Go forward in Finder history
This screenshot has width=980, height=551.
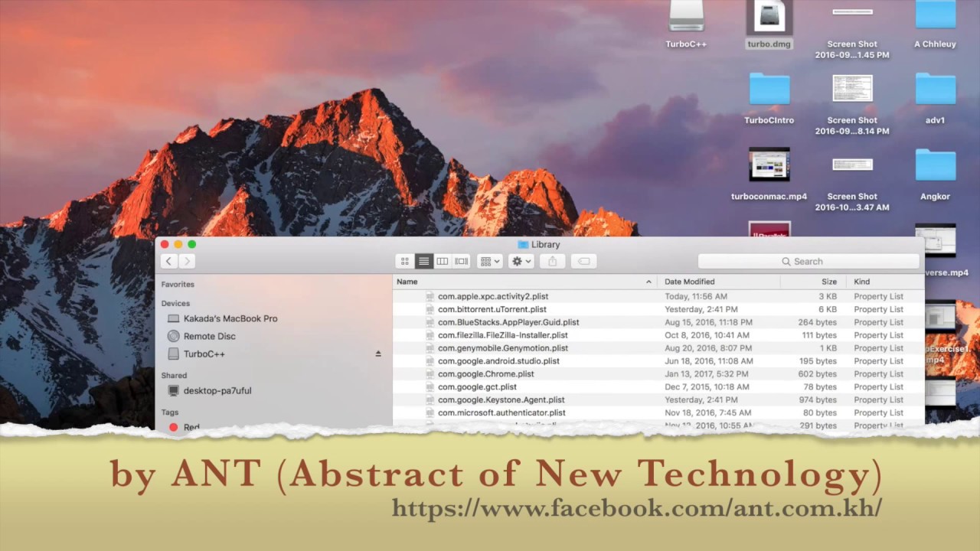pyautogui.click(x=187, y=261)
